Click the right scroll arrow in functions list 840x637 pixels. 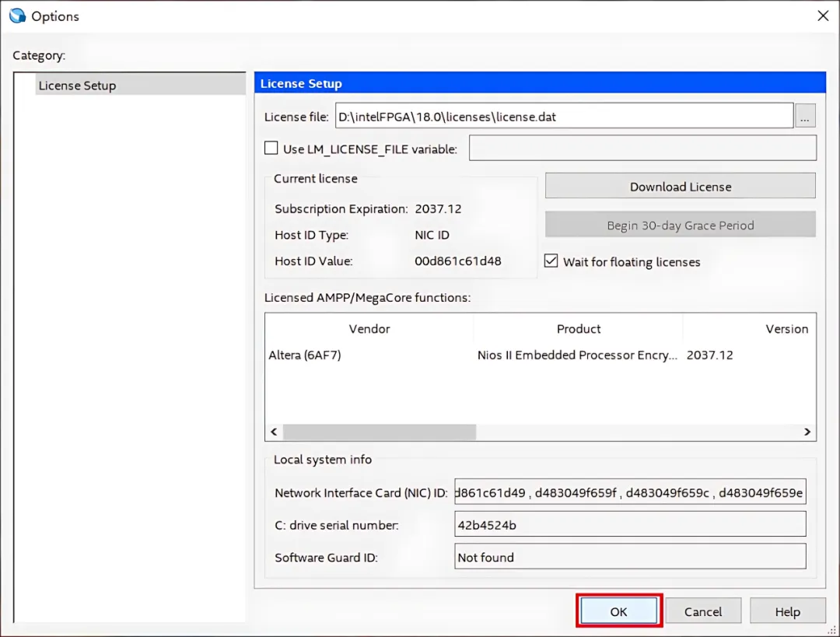tap(807, 432)
